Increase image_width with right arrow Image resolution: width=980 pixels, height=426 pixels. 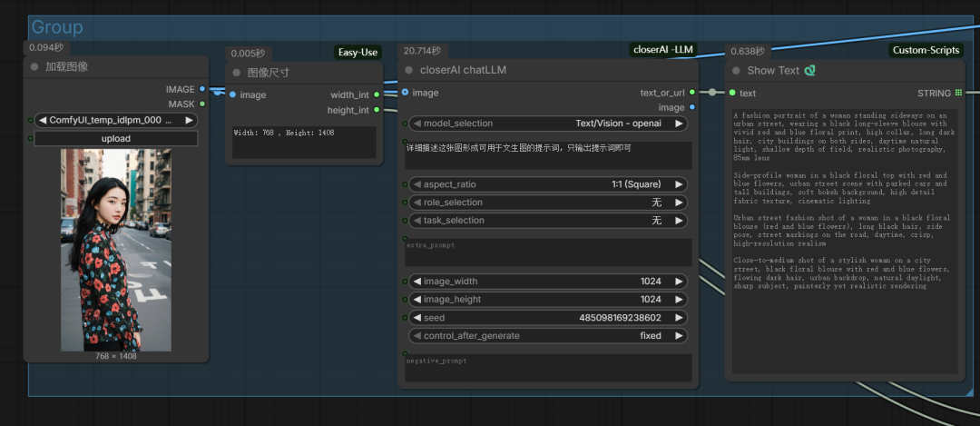click(679, 282)
